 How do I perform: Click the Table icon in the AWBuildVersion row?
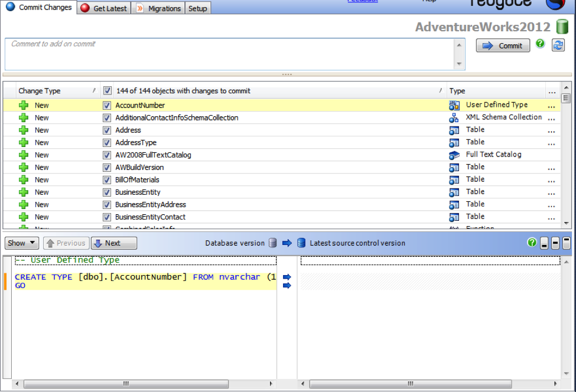[454, 168]
